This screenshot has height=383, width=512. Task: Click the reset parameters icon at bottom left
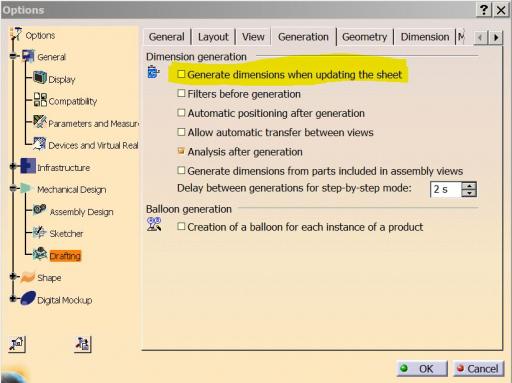point(17,344)
